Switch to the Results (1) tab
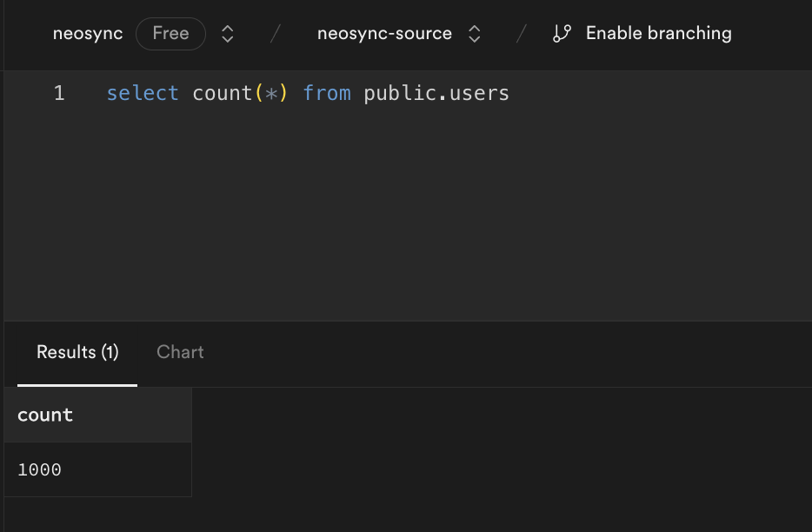Screen dimensions: 812x532 [x=77, y=352]
